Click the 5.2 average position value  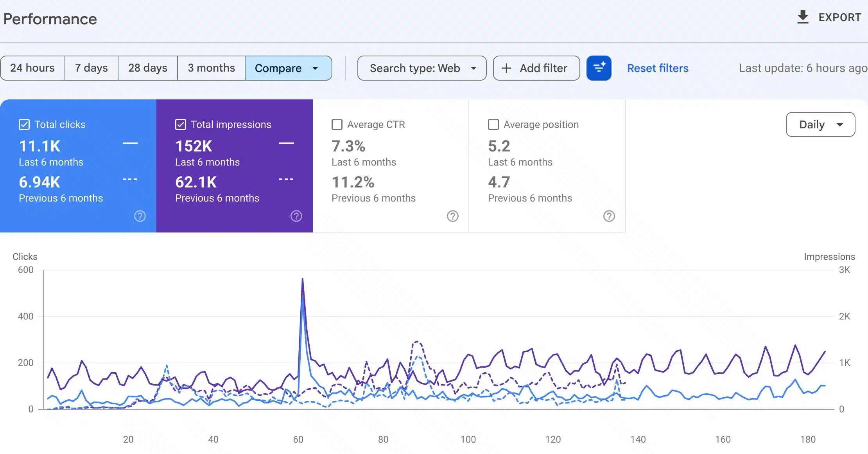tap(499, 146)
